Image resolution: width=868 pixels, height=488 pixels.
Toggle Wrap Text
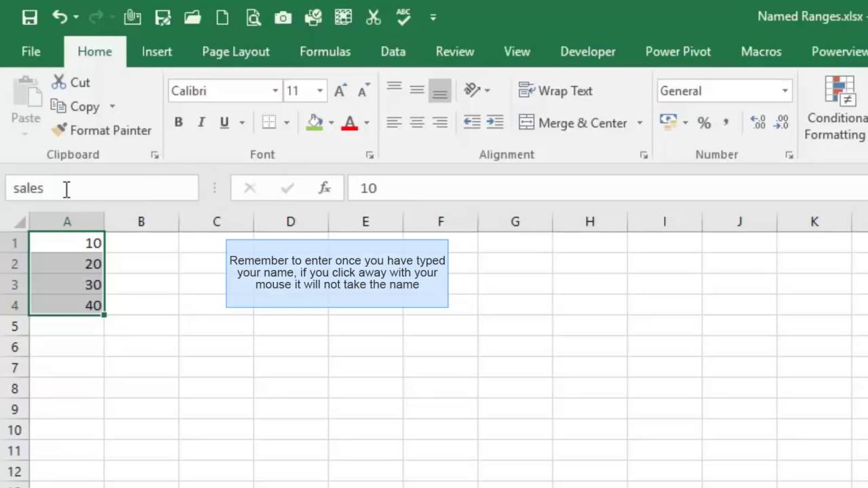pos(555,91)
